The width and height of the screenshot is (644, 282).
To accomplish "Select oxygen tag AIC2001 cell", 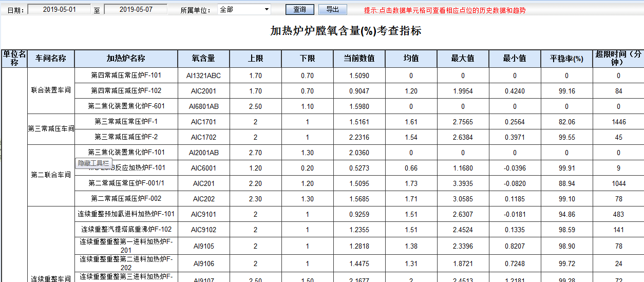I will coord(203,91).
